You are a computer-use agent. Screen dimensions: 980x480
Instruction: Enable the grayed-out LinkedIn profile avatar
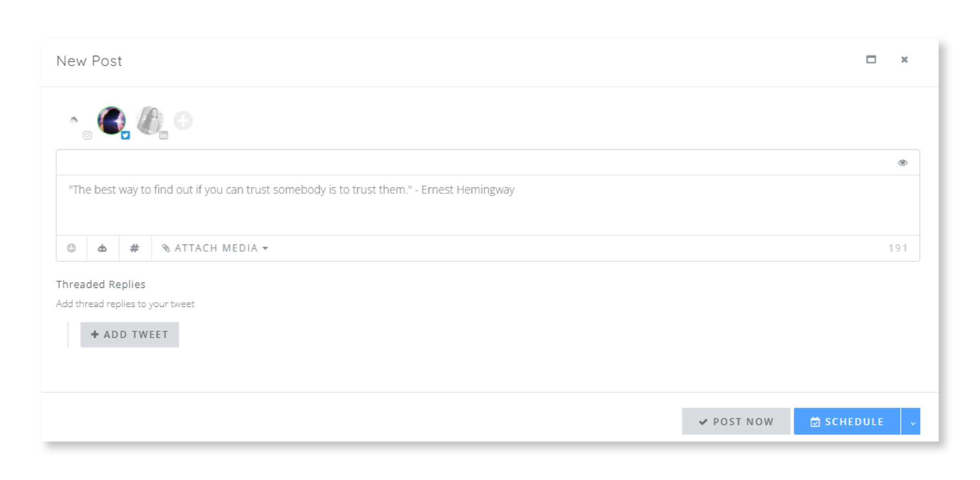click(x=149, y=120)
